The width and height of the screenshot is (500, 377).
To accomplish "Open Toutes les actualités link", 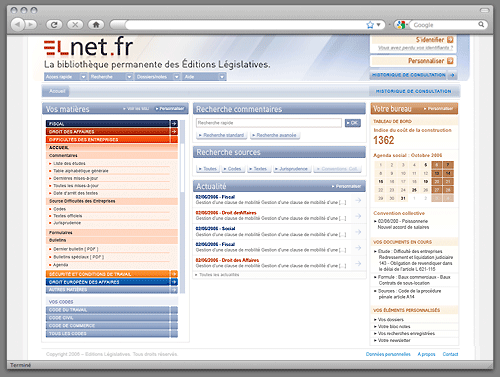I will (x=219, y=275).
